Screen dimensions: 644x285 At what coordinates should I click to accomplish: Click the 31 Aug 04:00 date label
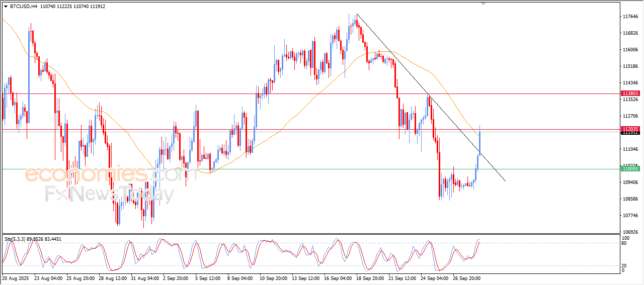pos(145,278)
